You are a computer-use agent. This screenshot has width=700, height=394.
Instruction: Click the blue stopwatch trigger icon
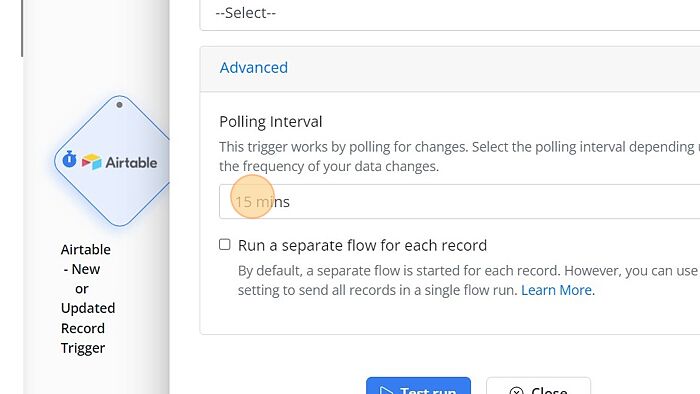69,159
